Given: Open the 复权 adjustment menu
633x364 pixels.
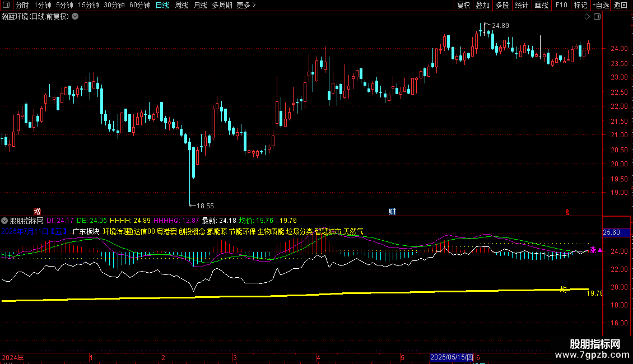Looking at the screenshot, I should pos(463,5).
